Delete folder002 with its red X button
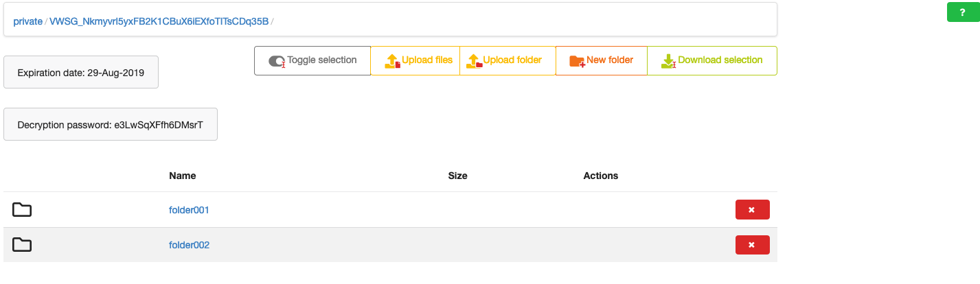This screenshot has height=284, width=980. click(752, 245)
